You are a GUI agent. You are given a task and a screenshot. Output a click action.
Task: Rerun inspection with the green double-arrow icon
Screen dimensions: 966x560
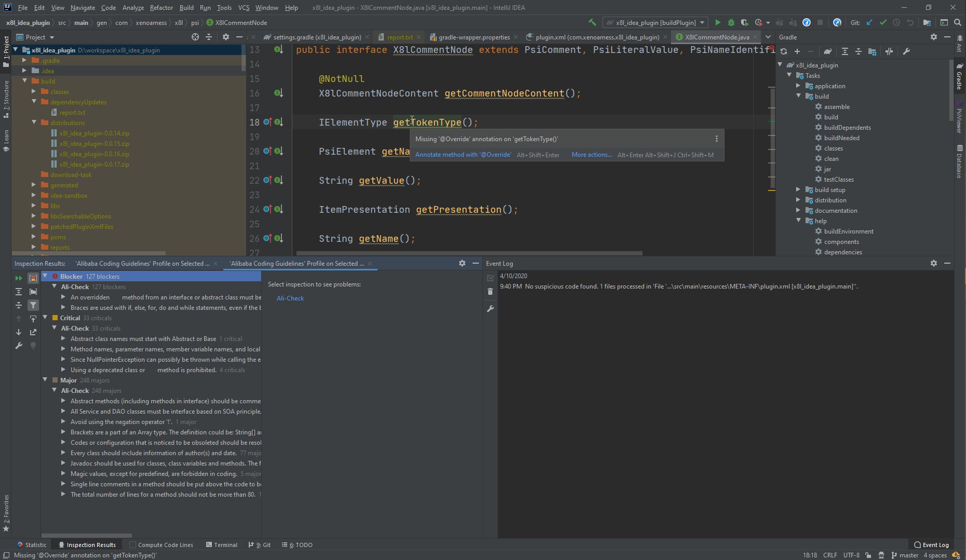click(19, 278)
